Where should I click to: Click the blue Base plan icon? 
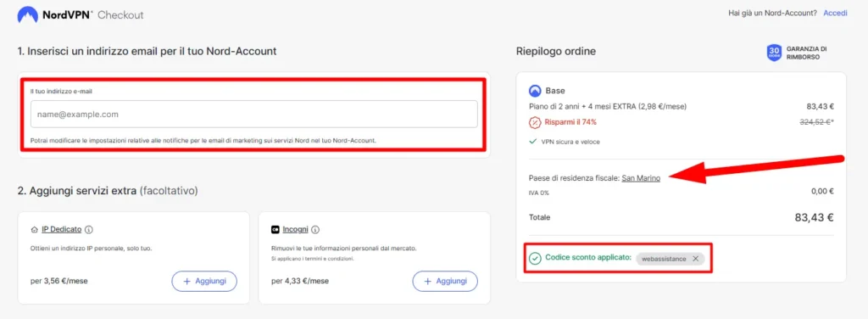pyautogui.click(x=535, y=90)
